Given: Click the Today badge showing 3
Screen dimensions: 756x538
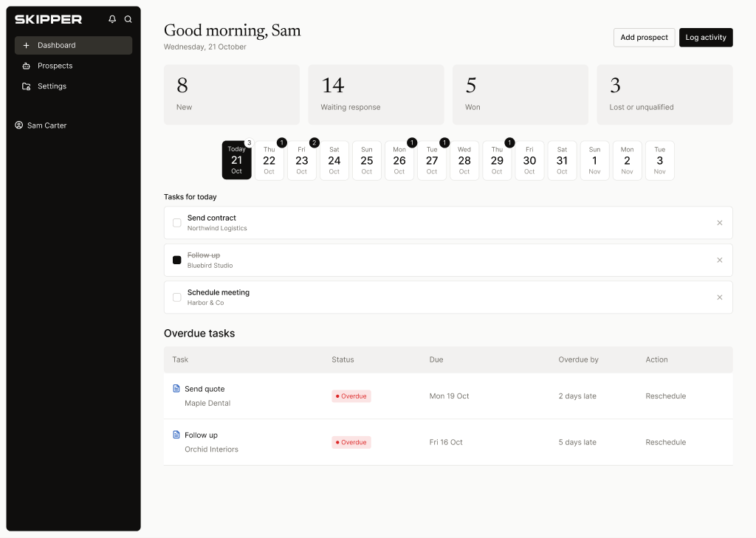Looking at the screenshot, I should 250,142.
